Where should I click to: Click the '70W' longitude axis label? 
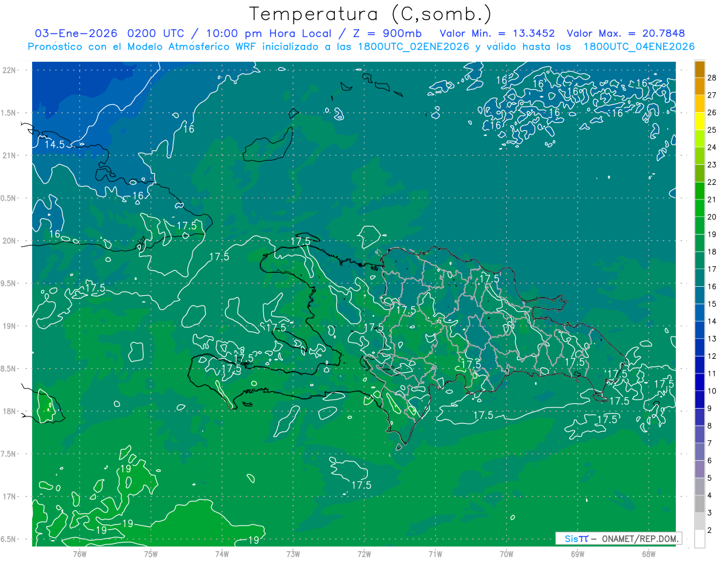506,554
